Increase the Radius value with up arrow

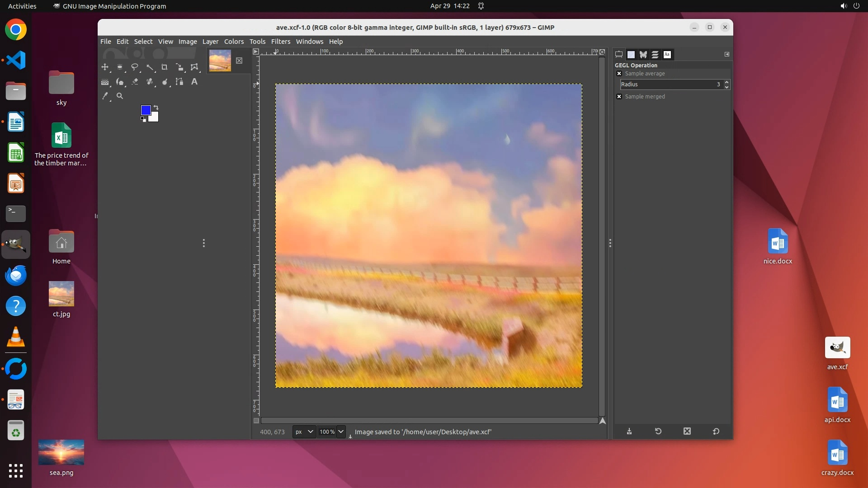[x=726, y=82]
